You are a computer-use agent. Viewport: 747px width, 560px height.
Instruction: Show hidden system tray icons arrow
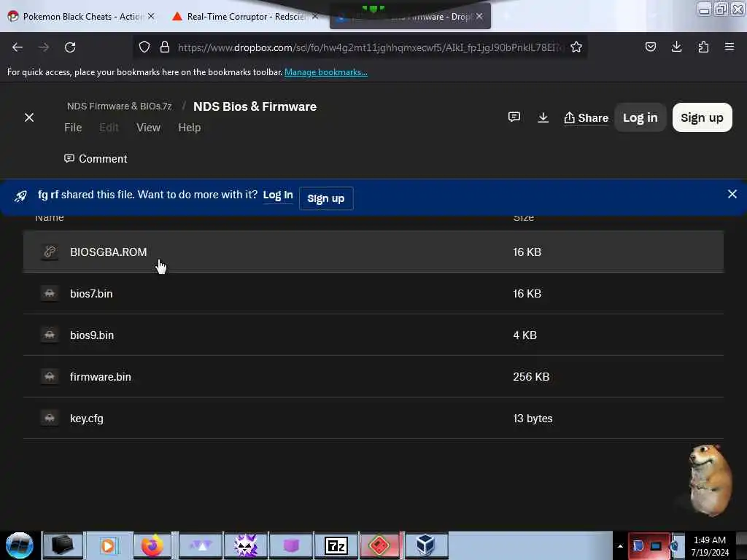coord(620,546)
